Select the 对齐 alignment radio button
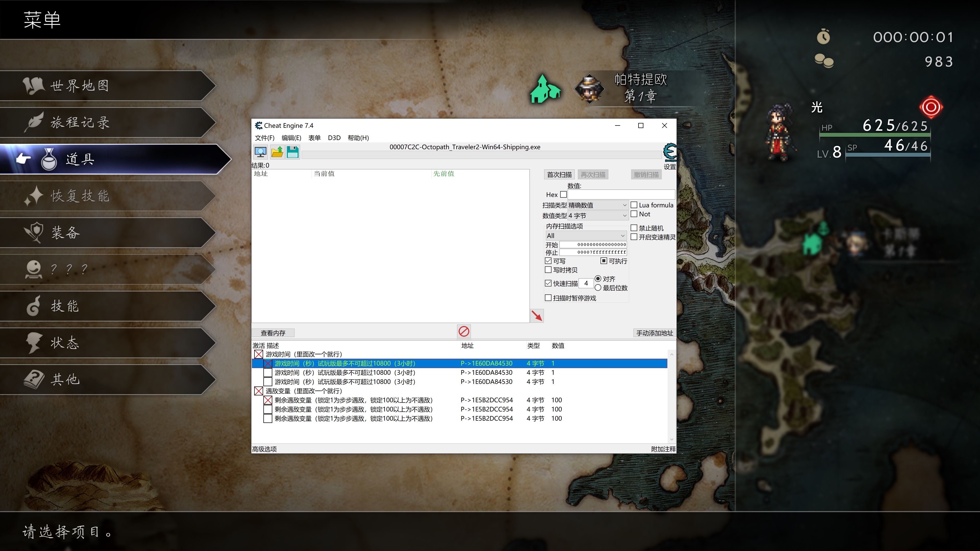 click(598, 279)
